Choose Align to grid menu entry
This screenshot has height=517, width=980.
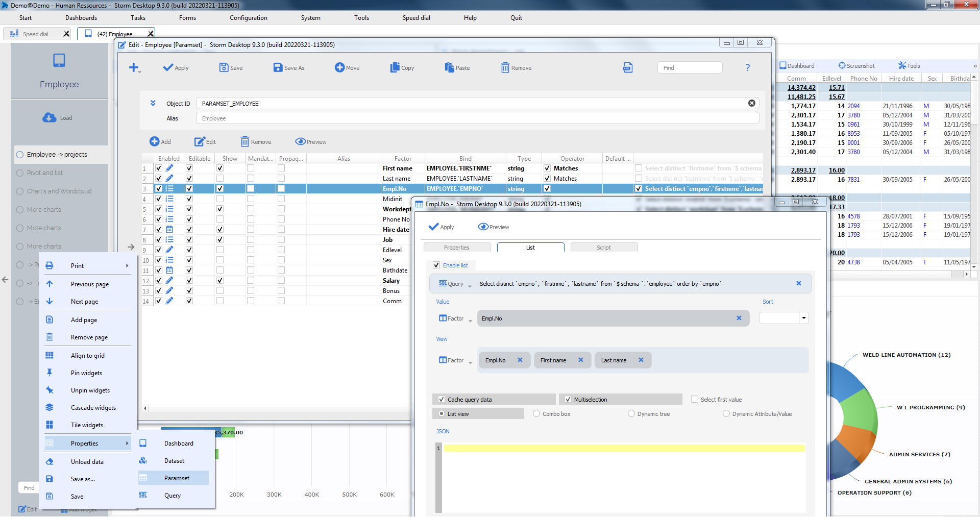point(88,355)
